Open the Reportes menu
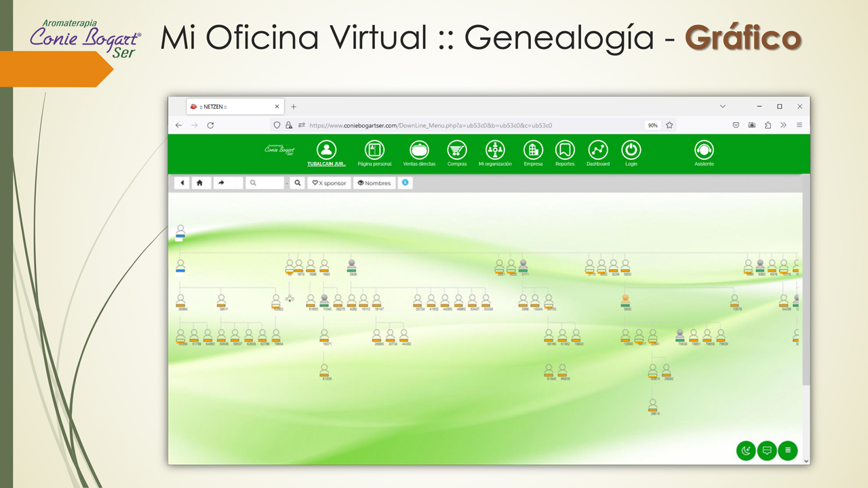Screen dimensions: 868x488 coord(565,153)
